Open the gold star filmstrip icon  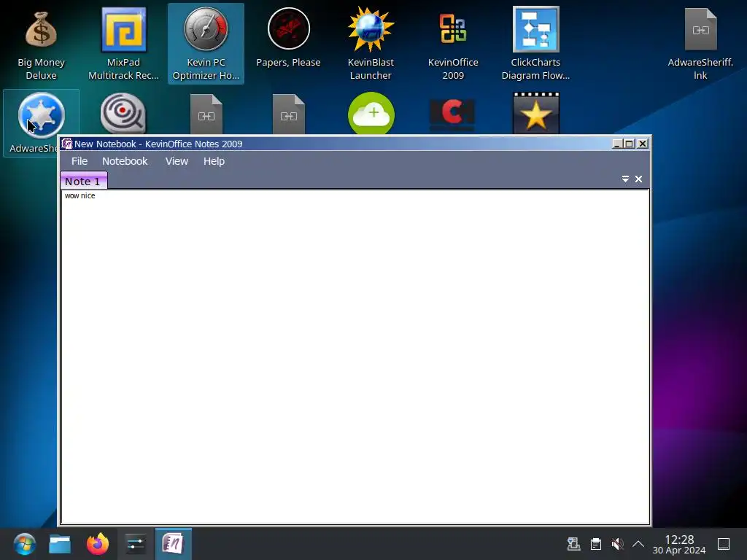pos(536,113)
